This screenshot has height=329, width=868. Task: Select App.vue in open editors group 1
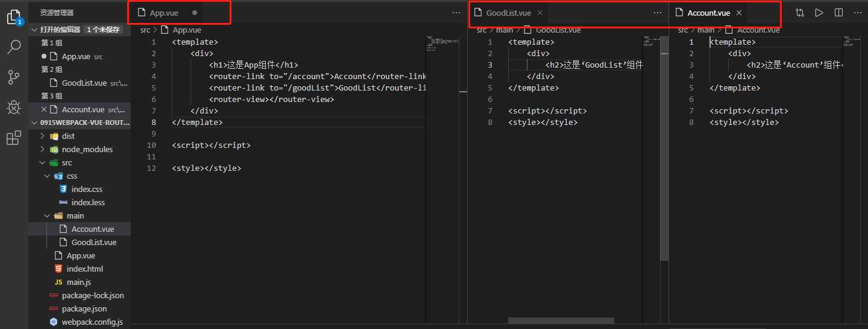click(x=79, y=56)
